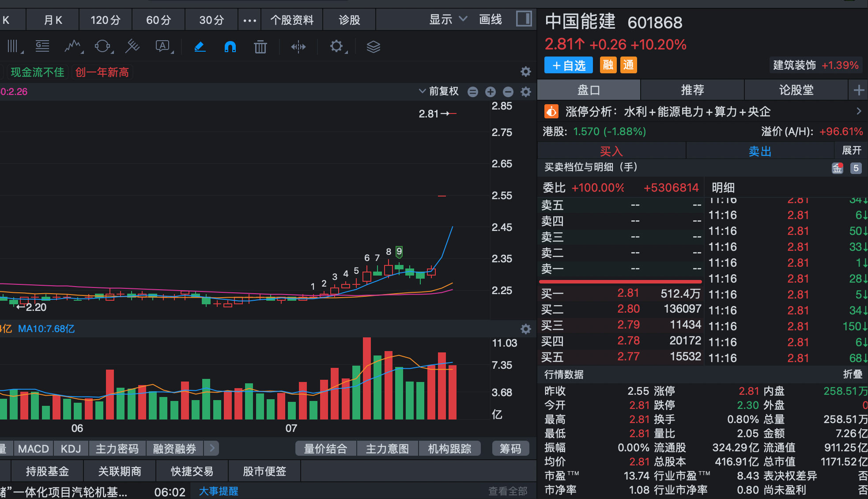Image resolution: width=868 pixels, height=499 pixels.
Task: Click the layers stack icon
Action: (x=374, y=46)
